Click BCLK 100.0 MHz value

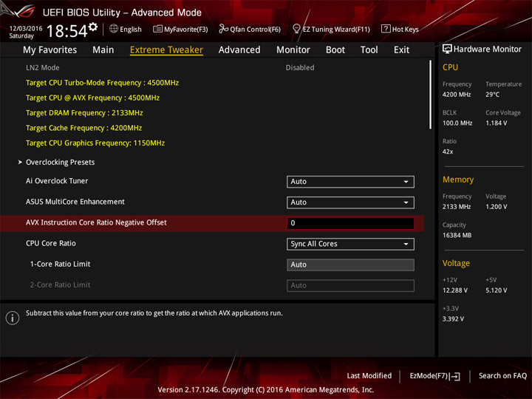(457, 123)
